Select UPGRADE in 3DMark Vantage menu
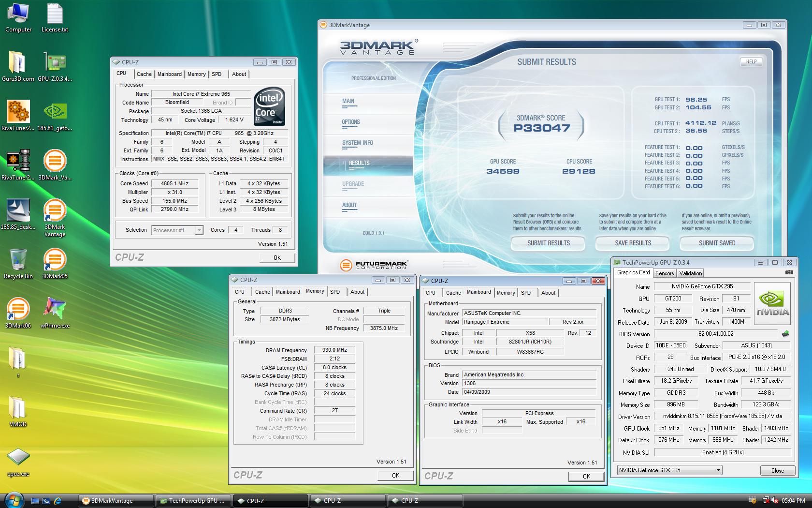 coord(353,184)
